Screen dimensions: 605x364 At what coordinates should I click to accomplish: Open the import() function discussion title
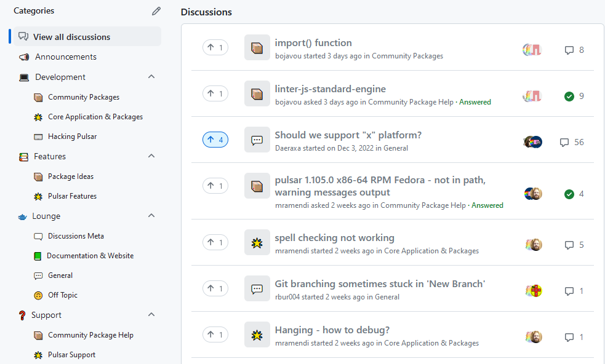point(313,43)
